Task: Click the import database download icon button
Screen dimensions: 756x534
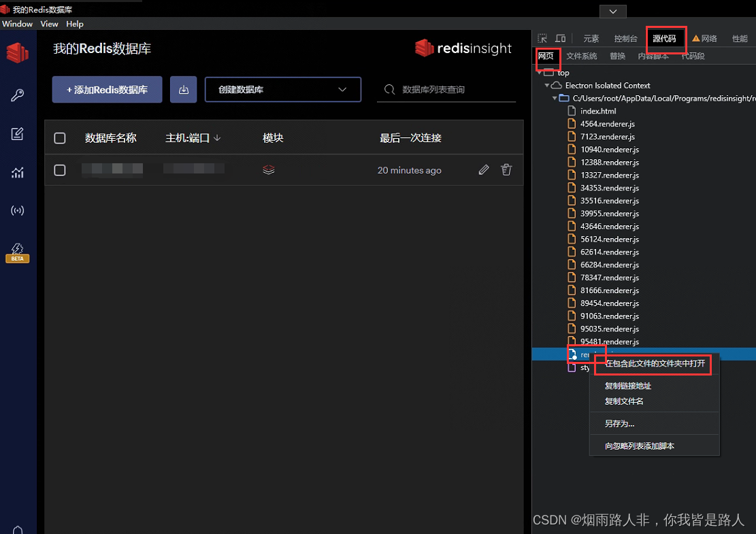Action: pyautogui.click(x=183, y=90)
